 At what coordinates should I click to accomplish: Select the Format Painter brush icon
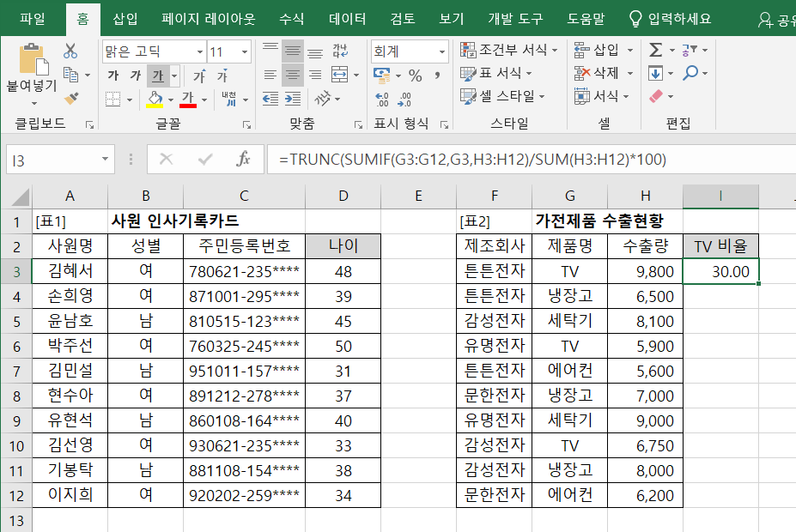tap(70, 99)
